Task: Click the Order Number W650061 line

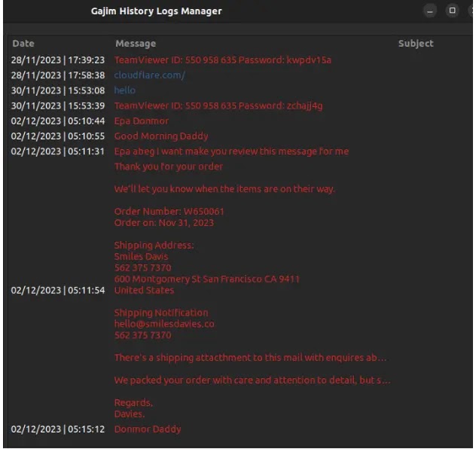Action: pos(169,211)
